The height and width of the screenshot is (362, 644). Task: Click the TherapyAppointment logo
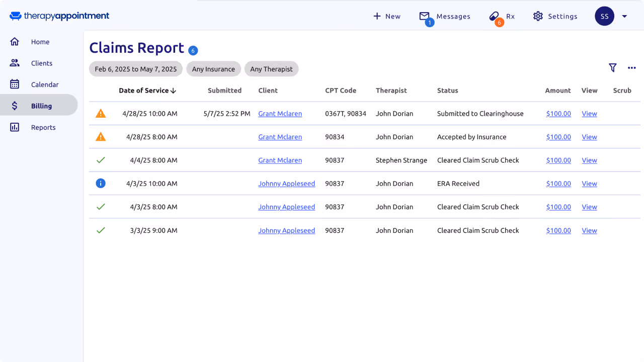pos(59,16)
